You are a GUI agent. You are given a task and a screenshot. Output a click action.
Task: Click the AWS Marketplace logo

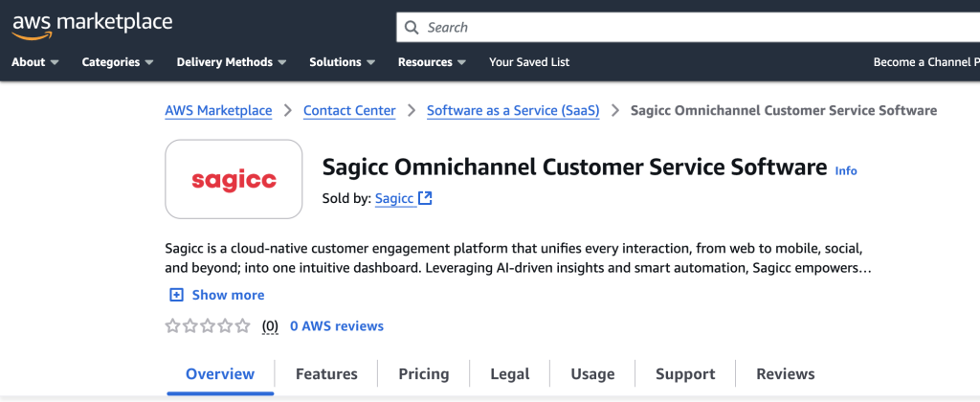point(92,24)
